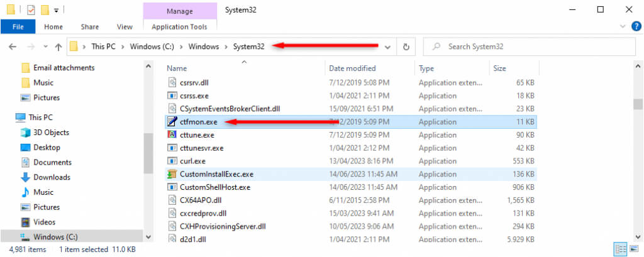
Task: Click the Up to Windows folder arrow
Action: 58,47
